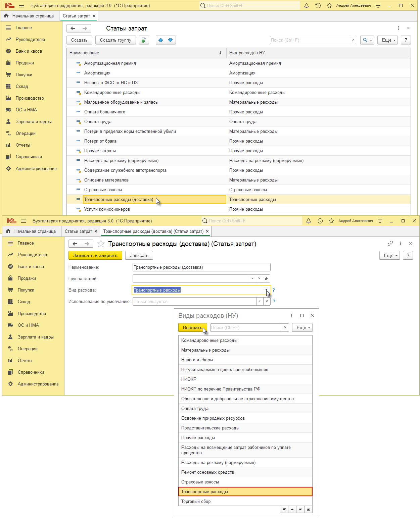Close Транспортные расходы tab in lower window

(x=207, y=231)
